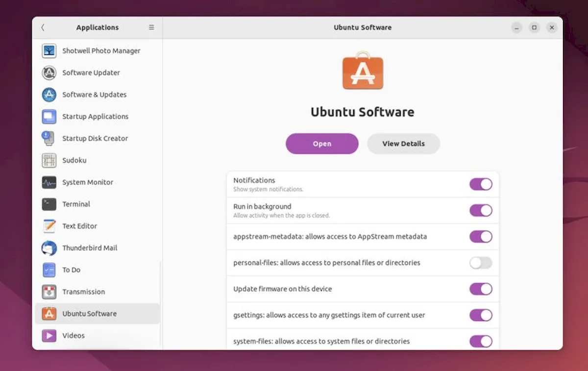The width and height of the screenshot is (588, 371).
Task: Minimize the Settings window
Action: pos(516,27)
